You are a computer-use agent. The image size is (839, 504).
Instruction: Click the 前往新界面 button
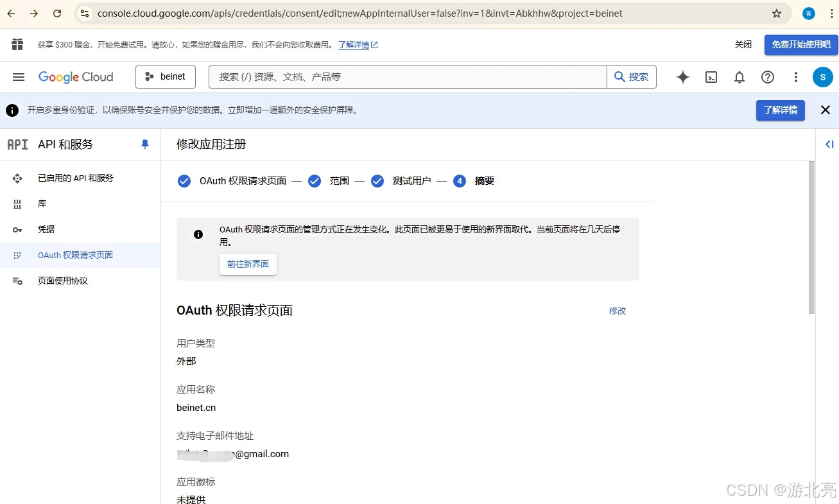(248, 264)
